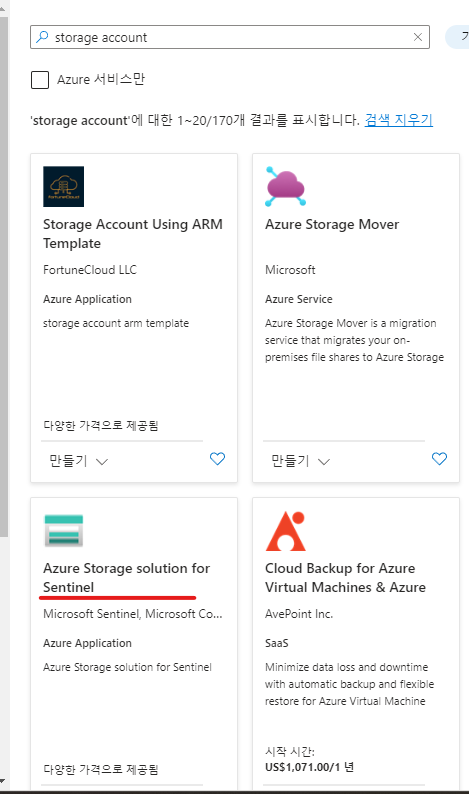Image resolution: width=469 pixels, height=794 pixels.
Task: Open 'Storage Account Using ARM Template' title
Action: [133, 233]
